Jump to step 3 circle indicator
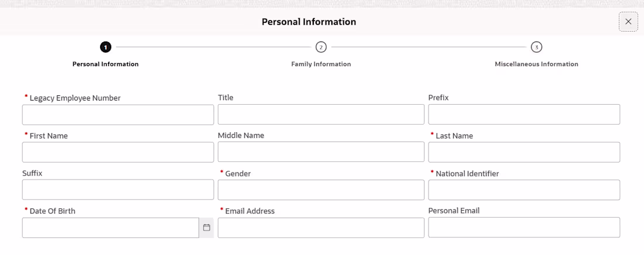The width and height of the screenshot is (644, 255). click(536, 47)
